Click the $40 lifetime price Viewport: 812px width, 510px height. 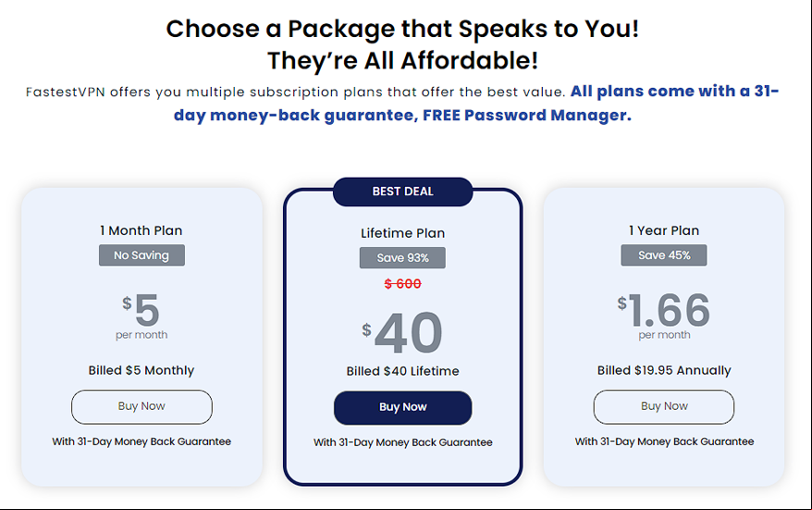tap(402, 331)
